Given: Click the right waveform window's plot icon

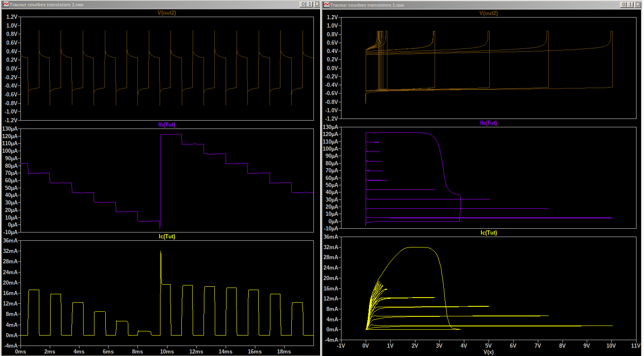Looking at the screenshot, I should 326,5.
